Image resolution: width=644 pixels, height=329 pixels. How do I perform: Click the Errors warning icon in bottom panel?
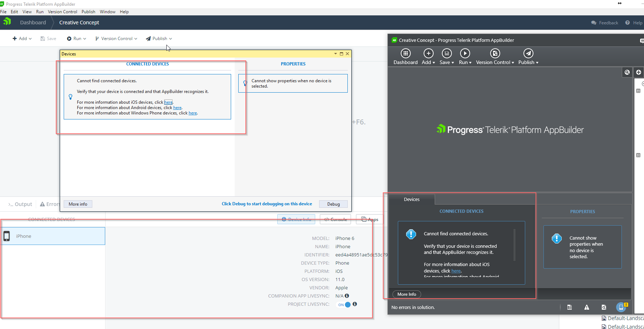click(42, 204)
